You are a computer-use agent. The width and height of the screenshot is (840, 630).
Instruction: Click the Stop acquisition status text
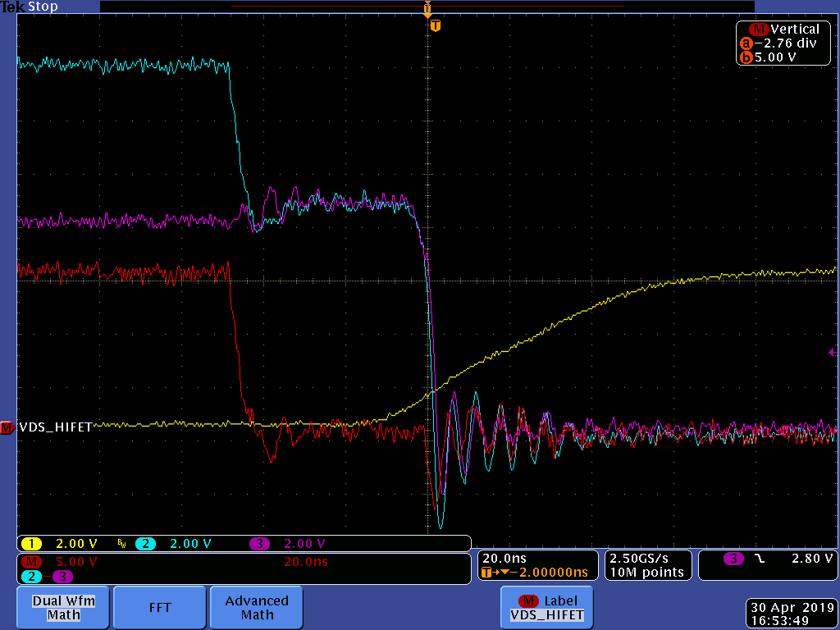point(43,7)
